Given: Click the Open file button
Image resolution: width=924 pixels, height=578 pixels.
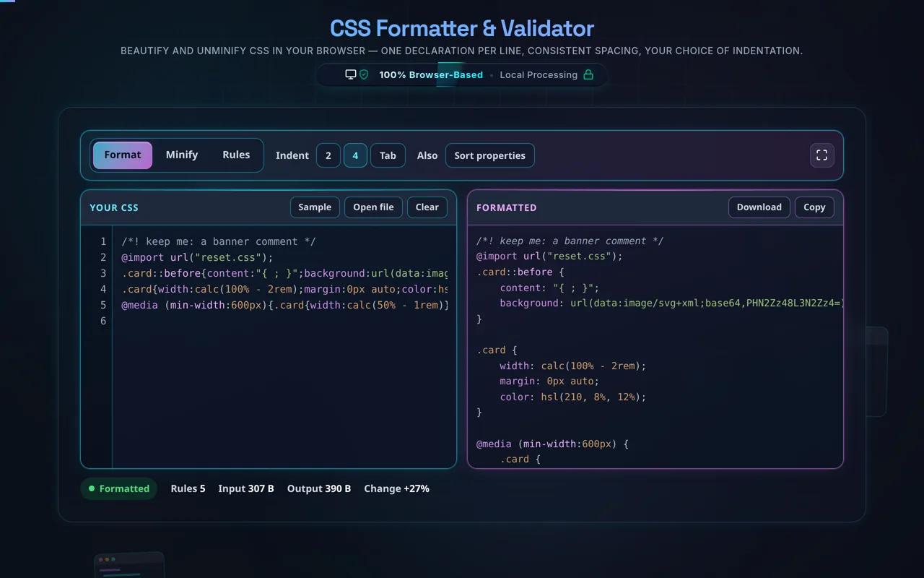Looking at the screenshot, I should click(x=373, y=207).
